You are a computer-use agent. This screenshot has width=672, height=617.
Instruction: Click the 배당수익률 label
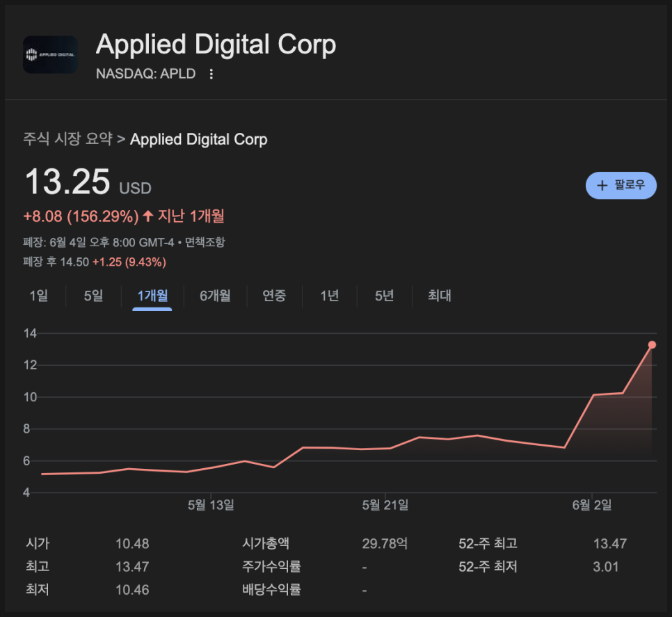pyautogui.click(x=272, y=590)
